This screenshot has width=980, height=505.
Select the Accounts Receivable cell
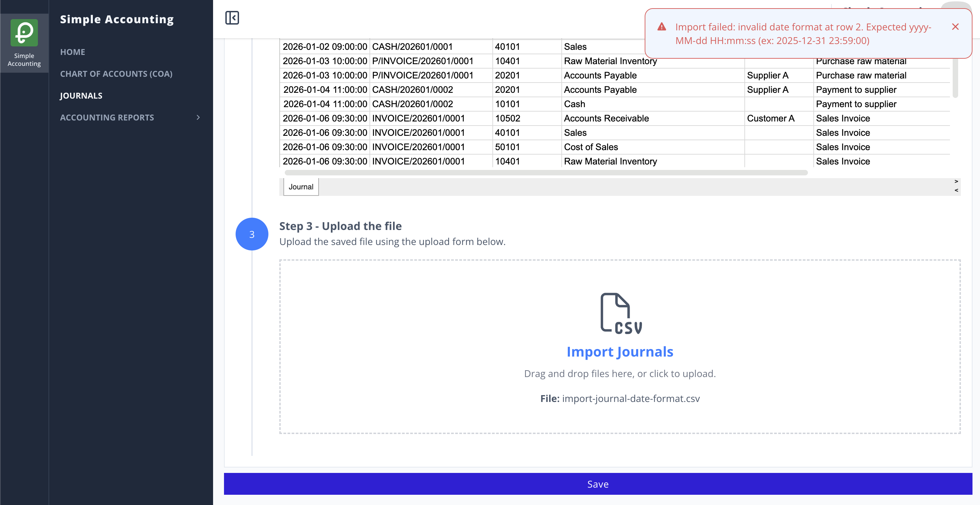pyautogui.click(x=653, y=118)
